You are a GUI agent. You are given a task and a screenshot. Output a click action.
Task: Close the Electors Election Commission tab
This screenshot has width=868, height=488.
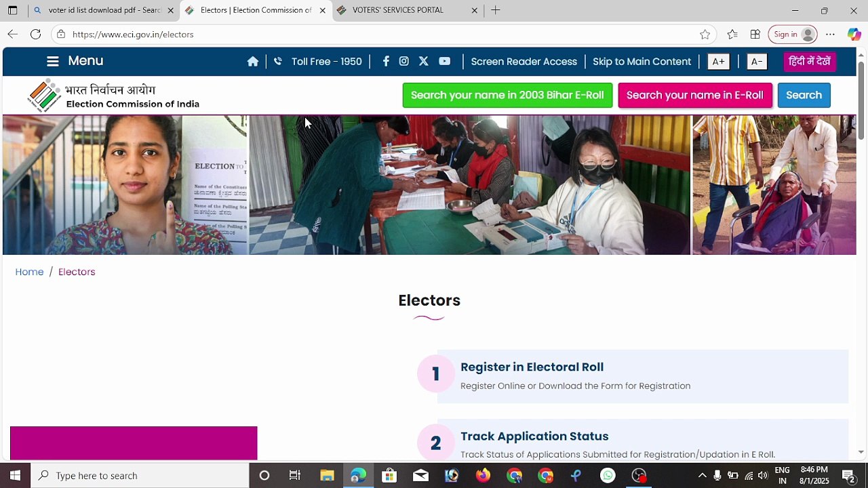323,10
